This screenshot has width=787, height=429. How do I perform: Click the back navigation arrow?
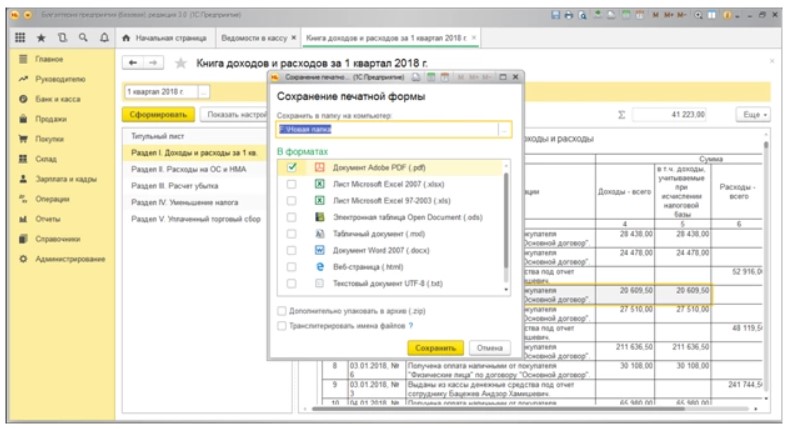click(131, 63)
